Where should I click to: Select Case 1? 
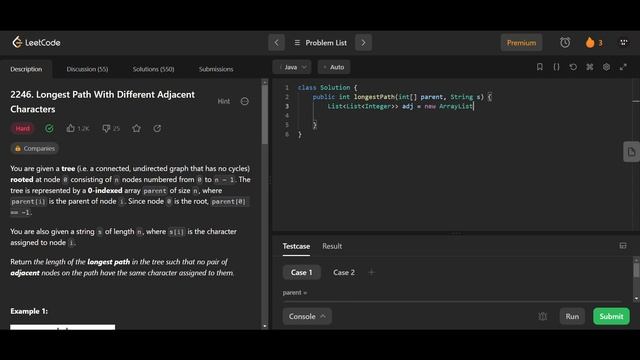point(302,272)
